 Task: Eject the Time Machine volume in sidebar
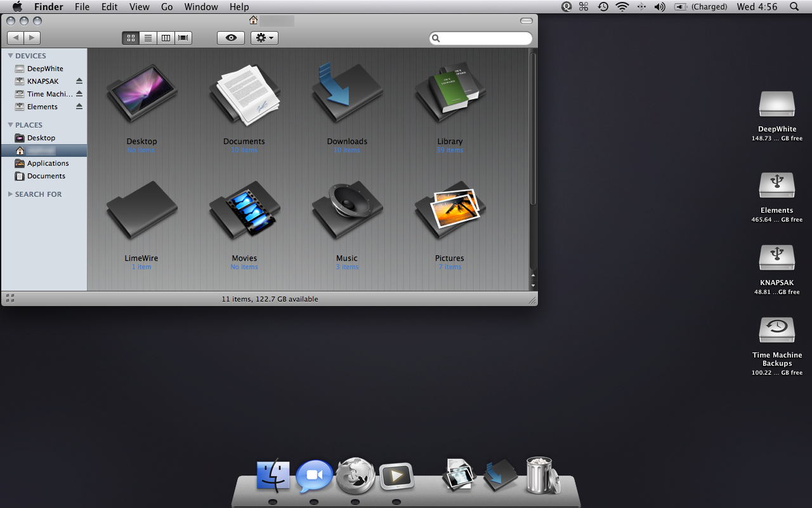[x=79, y=94]
